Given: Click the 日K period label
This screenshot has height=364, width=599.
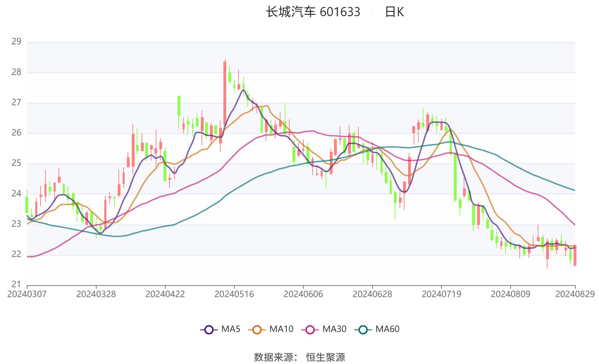Looking at the screenshot, I should coord(394,12).
